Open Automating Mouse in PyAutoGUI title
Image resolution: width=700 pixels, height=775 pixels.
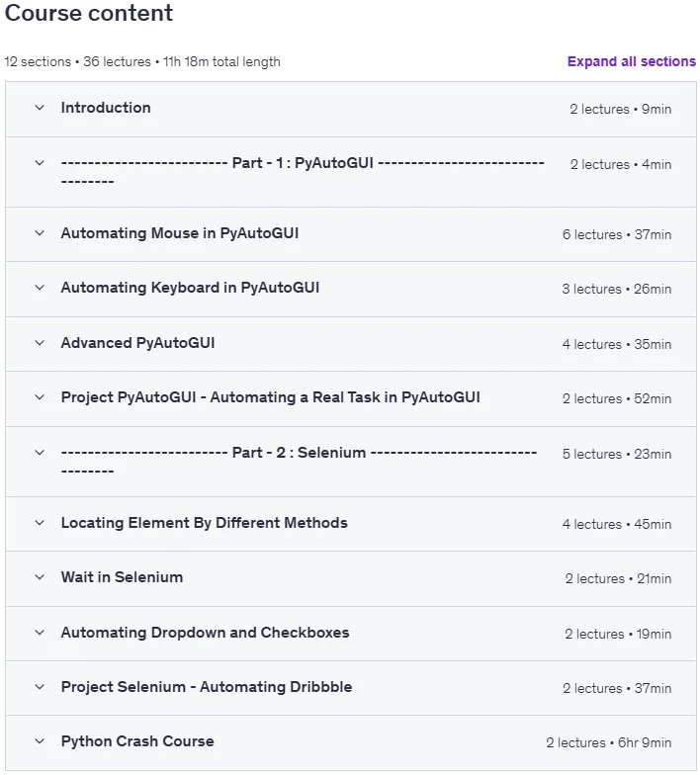(180, 233)
